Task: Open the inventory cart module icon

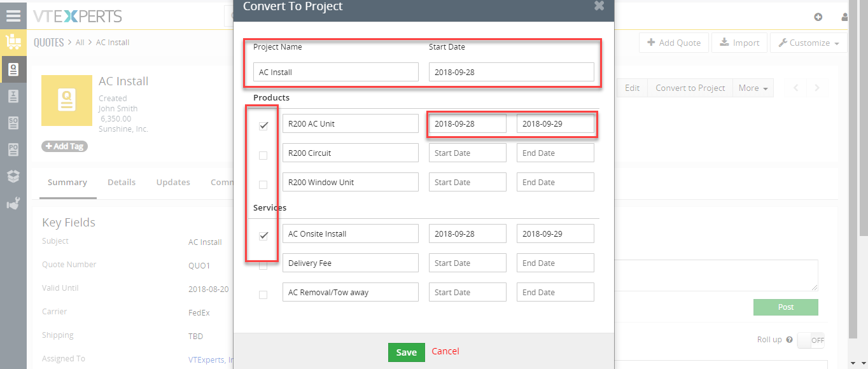Action: pos(13,42)
